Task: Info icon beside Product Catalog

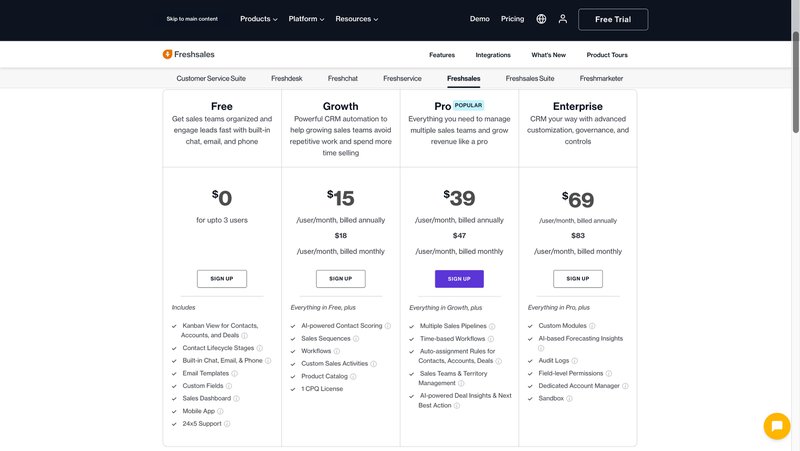Action: (x=353, y=377)
